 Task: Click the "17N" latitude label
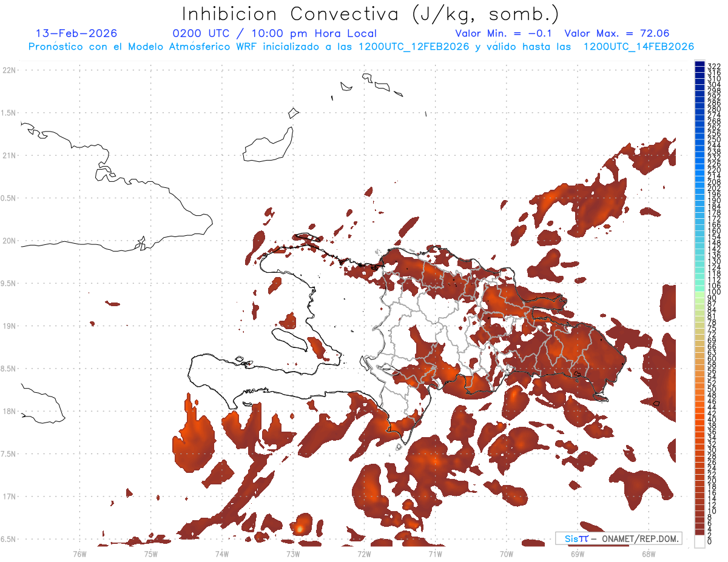point(9,497)
